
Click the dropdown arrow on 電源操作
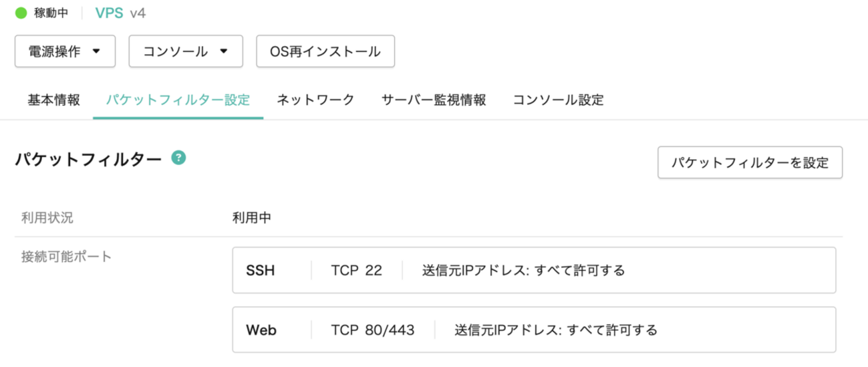coord(96,51)
